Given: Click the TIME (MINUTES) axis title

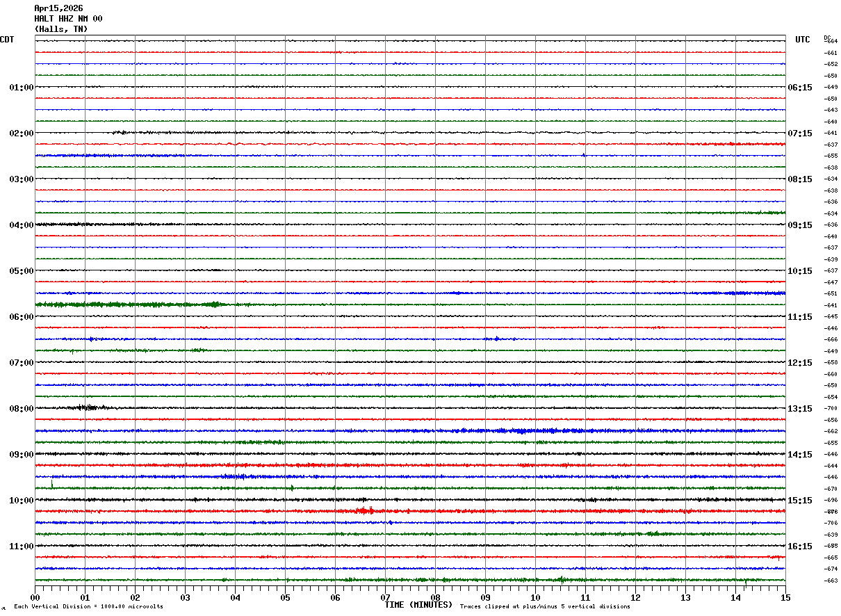Looking at the screenshot, I should pos(418,605).
